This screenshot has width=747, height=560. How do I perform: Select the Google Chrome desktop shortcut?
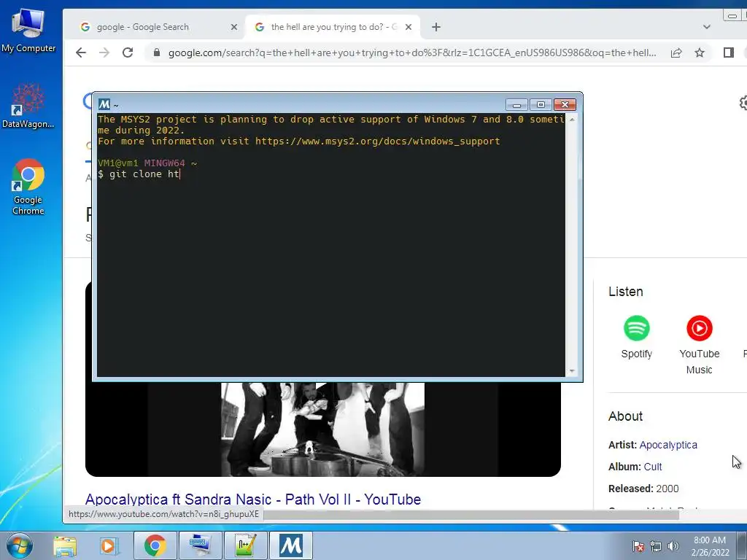tap(28, 187)
